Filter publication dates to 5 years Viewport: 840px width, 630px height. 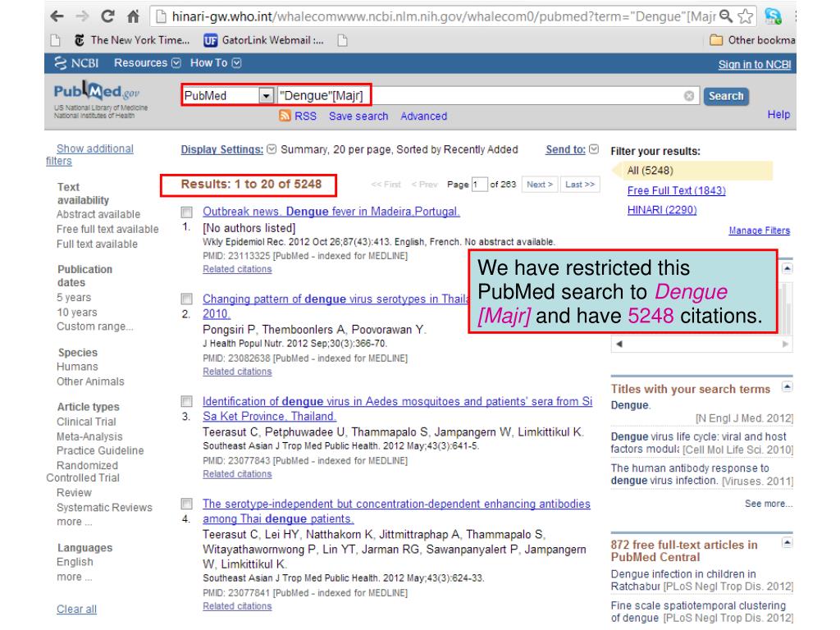coord(74,297)
